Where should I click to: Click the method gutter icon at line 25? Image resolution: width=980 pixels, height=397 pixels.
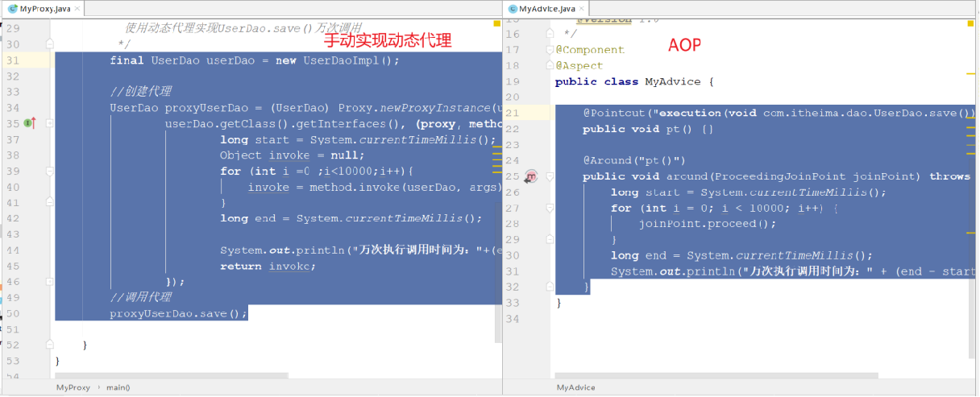(530, 176)
